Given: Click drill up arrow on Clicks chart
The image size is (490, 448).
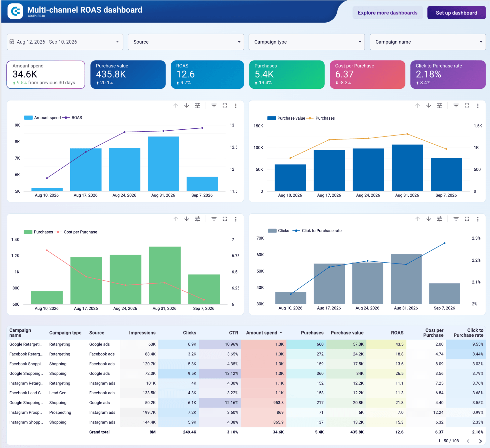Looking at the screenshot, I should point(417,219).
